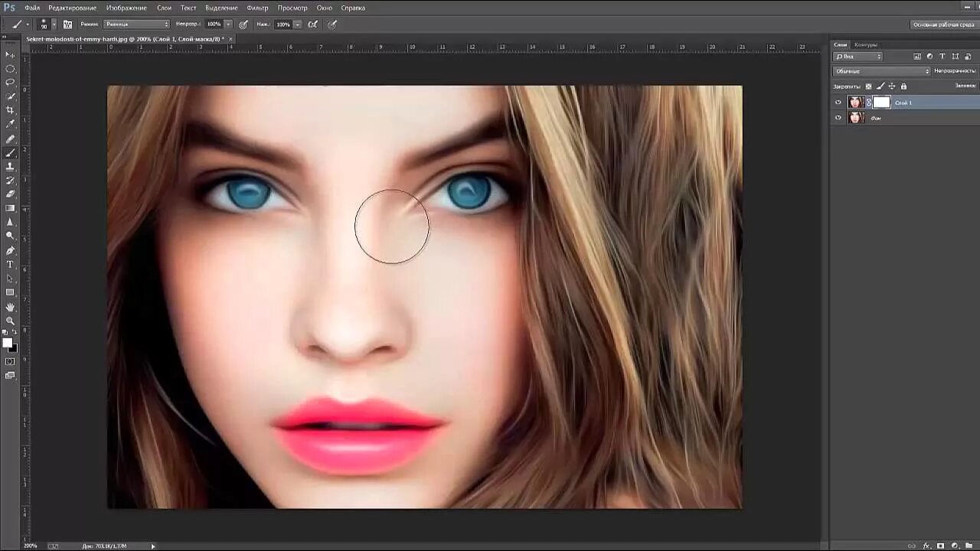The image size is (980, 551).
Task: Select the Фон layer thumbnail
Action: (856, 118)
